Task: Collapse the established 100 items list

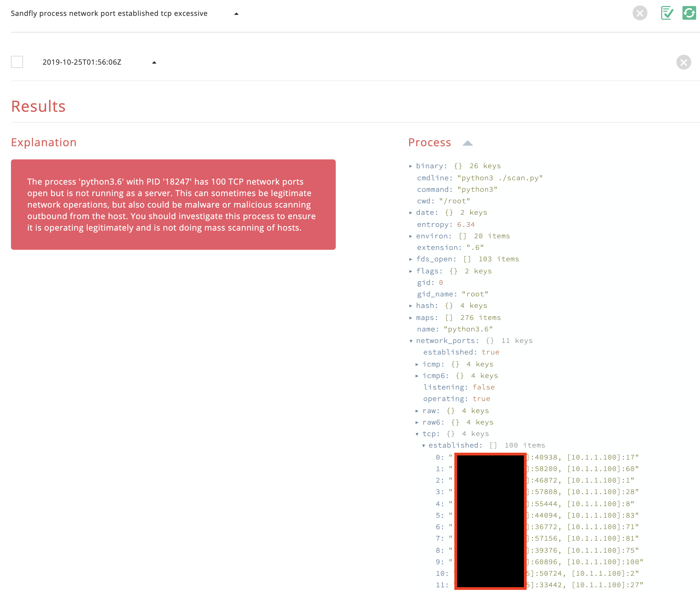Action: pyautogui.click(x=424, y=446)
